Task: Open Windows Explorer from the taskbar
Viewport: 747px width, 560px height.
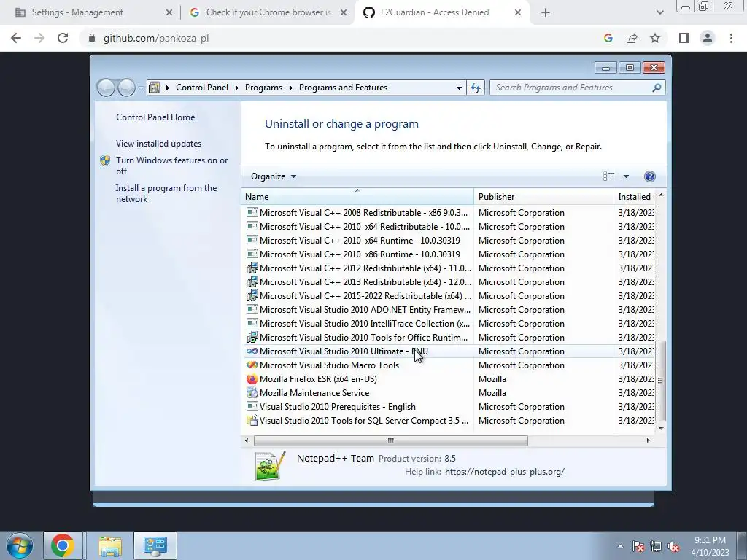Action: 110,545
